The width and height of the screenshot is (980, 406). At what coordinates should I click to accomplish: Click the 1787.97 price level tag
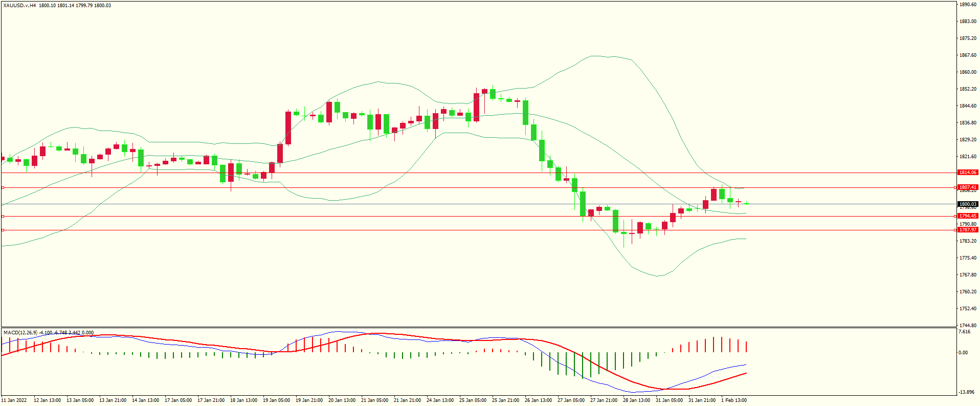click(x=967, y=230)
